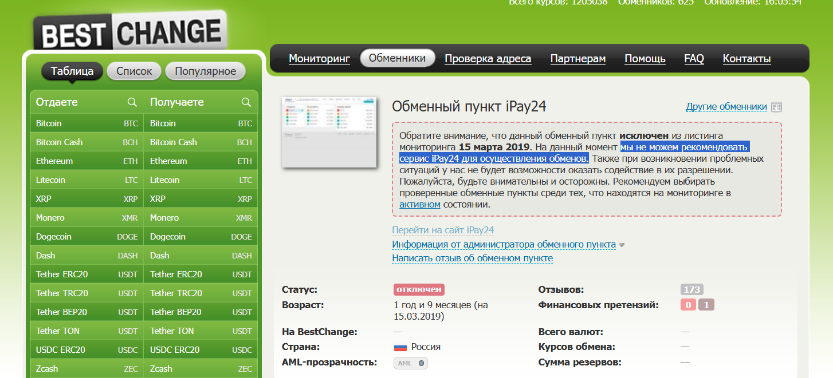This screenshot has width=833, height=378.
Task: Select Bitcoin in the Отдаете column
Action: click(x=87, y=123)
